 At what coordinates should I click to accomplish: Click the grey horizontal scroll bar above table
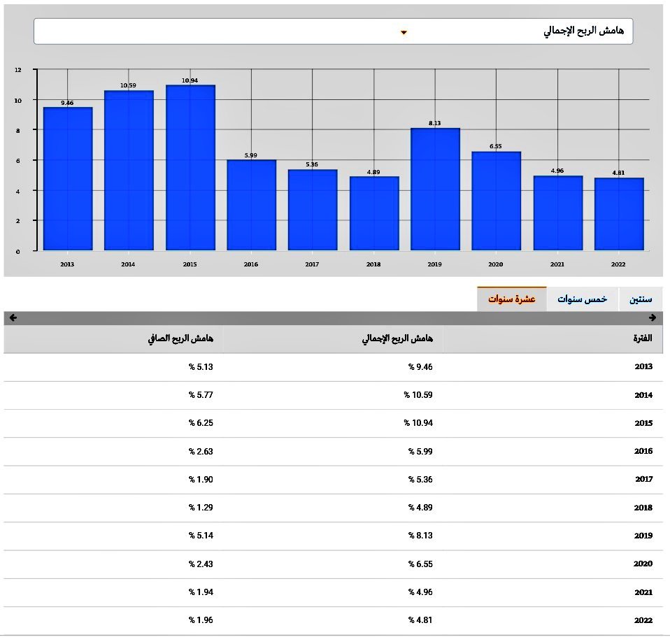333,318
